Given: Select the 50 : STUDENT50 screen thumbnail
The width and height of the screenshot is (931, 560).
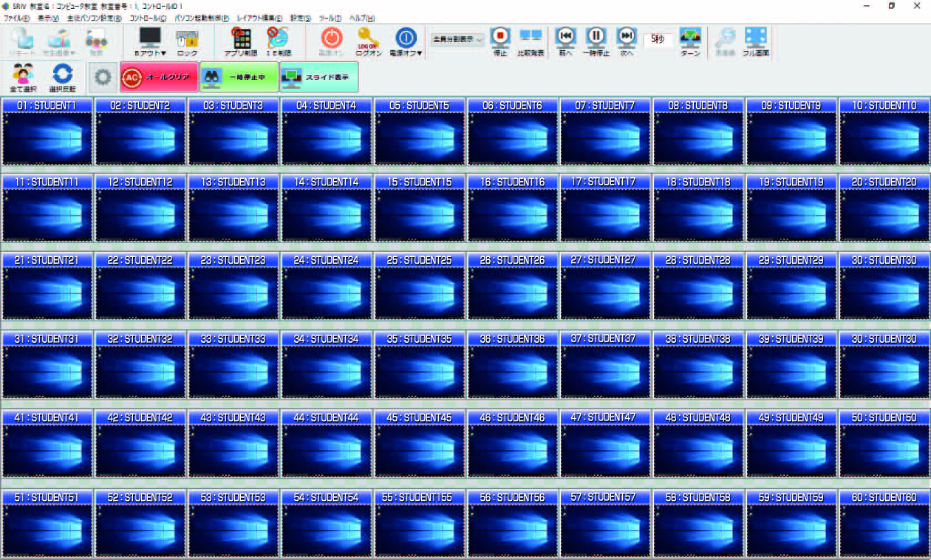Looking at the screenshot, I should (x=884, y=451).
